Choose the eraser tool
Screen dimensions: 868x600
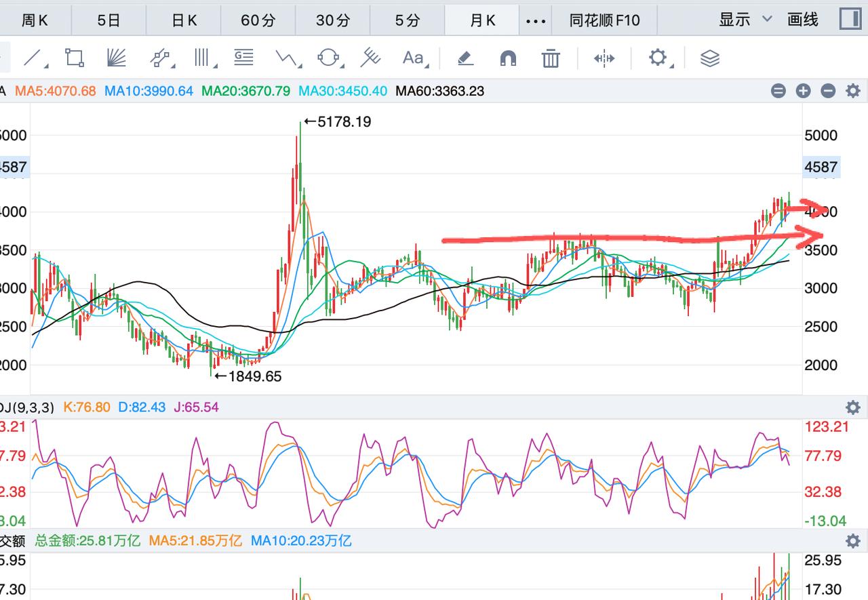tap(465, 58)
